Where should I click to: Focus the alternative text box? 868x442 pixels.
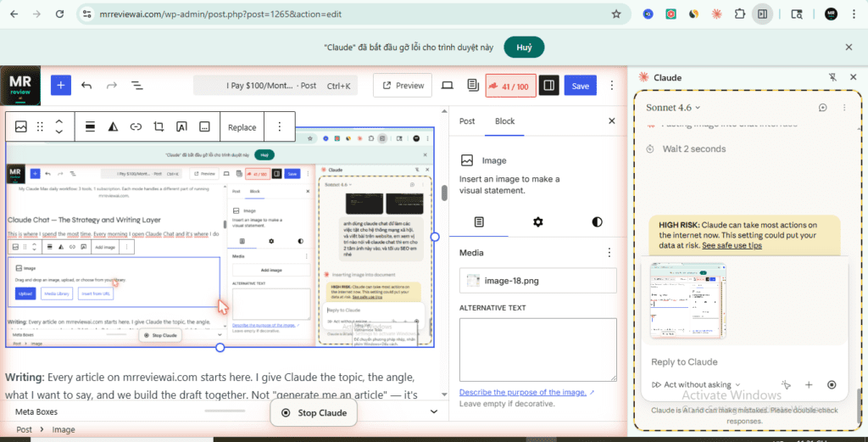538,350
